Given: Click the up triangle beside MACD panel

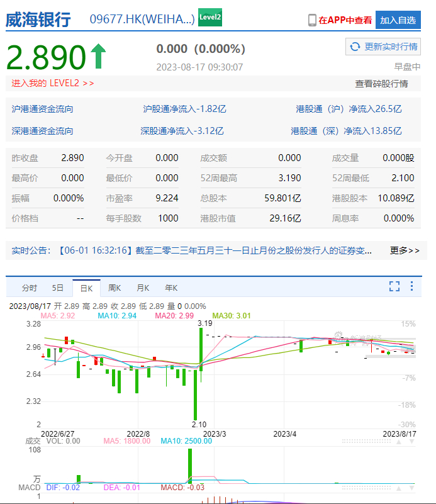Looking at the screenshot, I should [x=399, y=488].
